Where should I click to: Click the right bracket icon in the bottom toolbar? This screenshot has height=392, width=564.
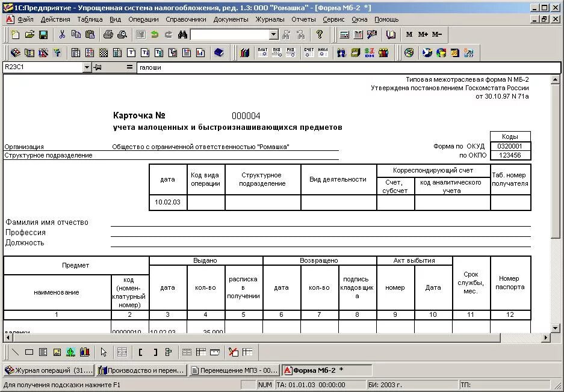tap(155, 352)
